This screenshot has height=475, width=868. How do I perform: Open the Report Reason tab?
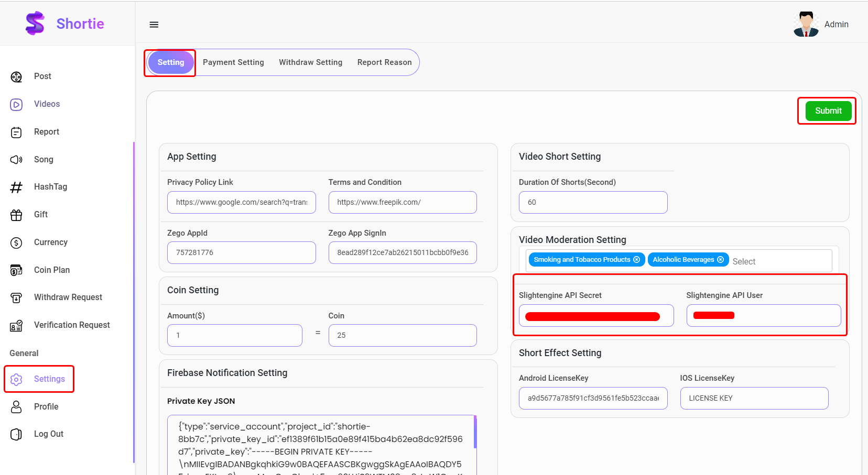pos(384,62)
